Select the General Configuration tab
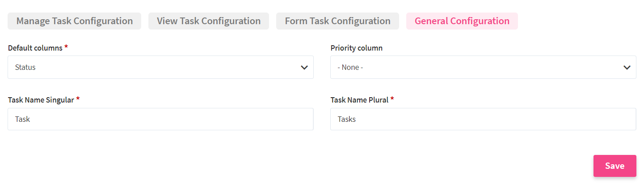Image resolution: width=644 pixels, height=193 pixels. 462,21
